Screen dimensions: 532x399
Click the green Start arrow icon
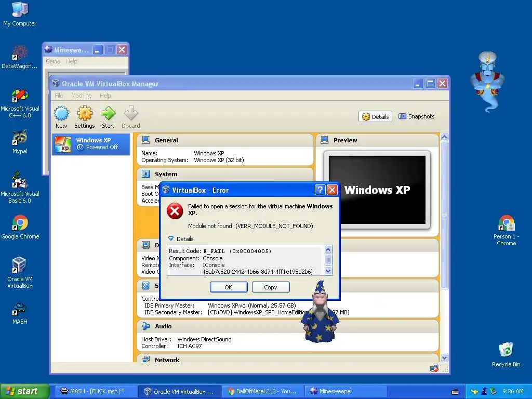point(108,113)
